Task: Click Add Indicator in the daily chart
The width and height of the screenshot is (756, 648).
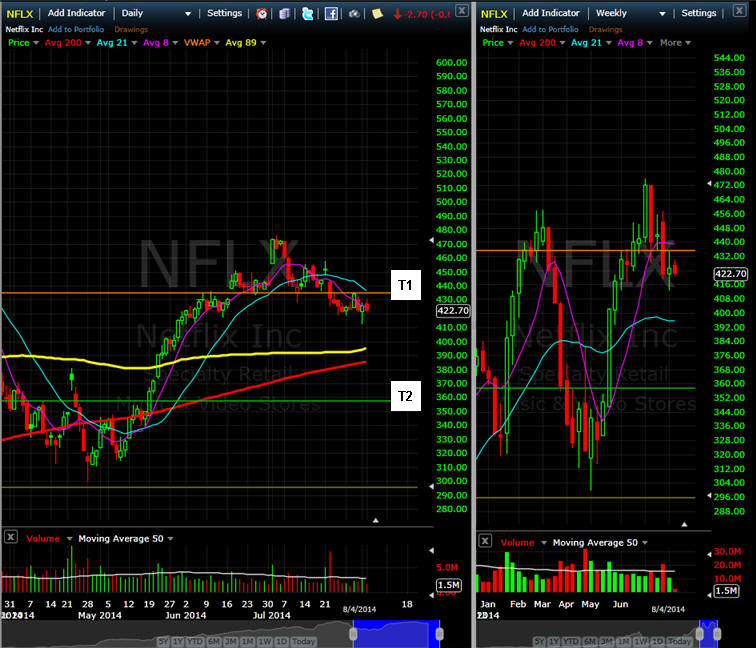Action: [76, 13]
